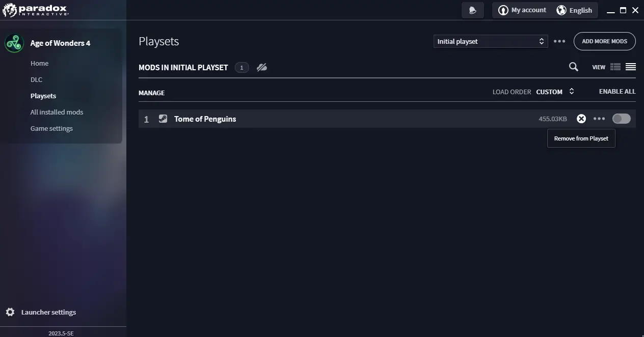Click the source icon beside Tome of Penguins
644x337 pixels.
point(163,119)
